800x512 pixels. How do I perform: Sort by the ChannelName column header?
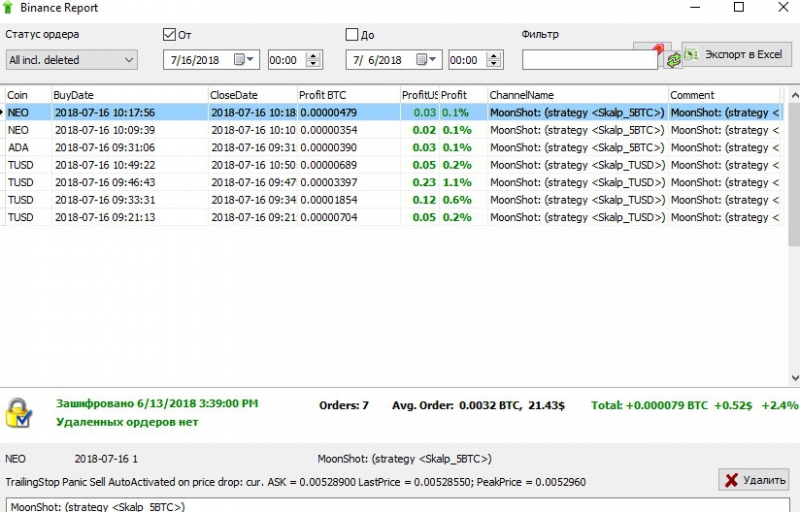click(578, 95)
